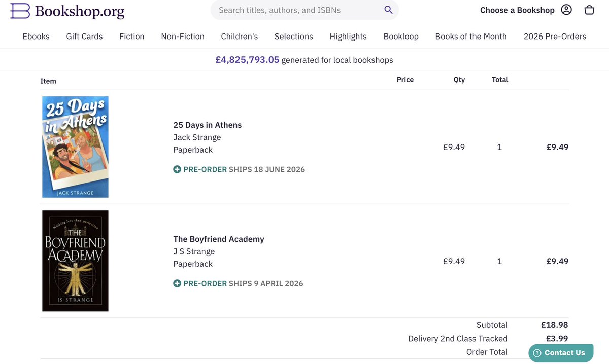Open the Ebooks menu item

[36, 36]
